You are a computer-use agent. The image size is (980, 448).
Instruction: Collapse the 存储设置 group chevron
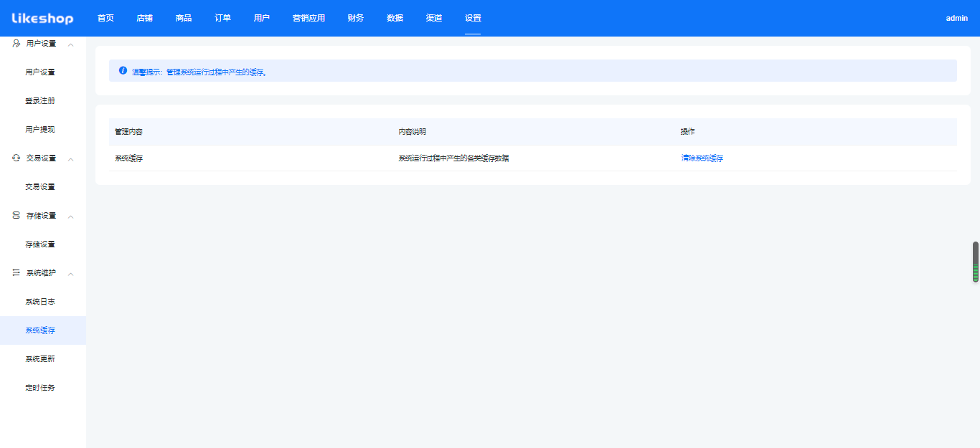point(70,216)
